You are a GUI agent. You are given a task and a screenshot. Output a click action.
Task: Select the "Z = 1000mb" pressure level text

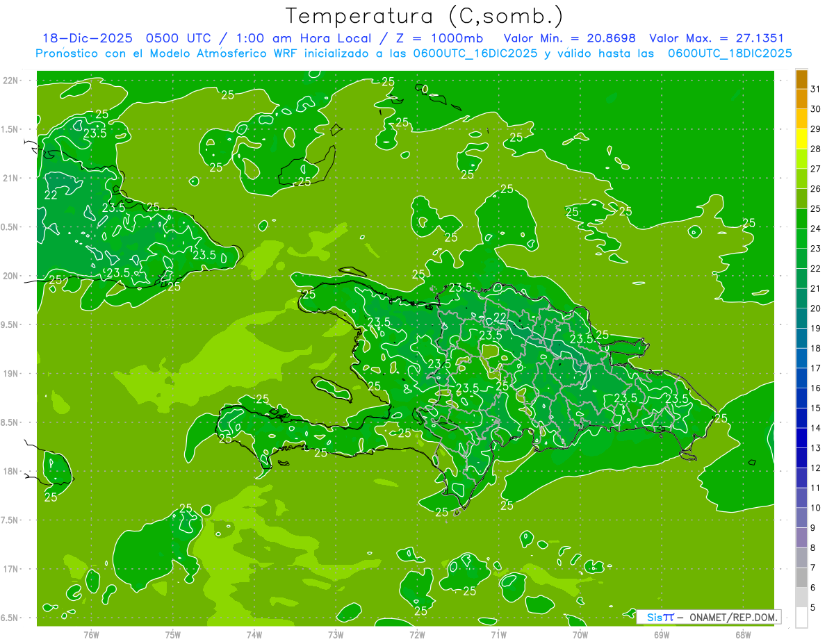click(x=439, y=38)
